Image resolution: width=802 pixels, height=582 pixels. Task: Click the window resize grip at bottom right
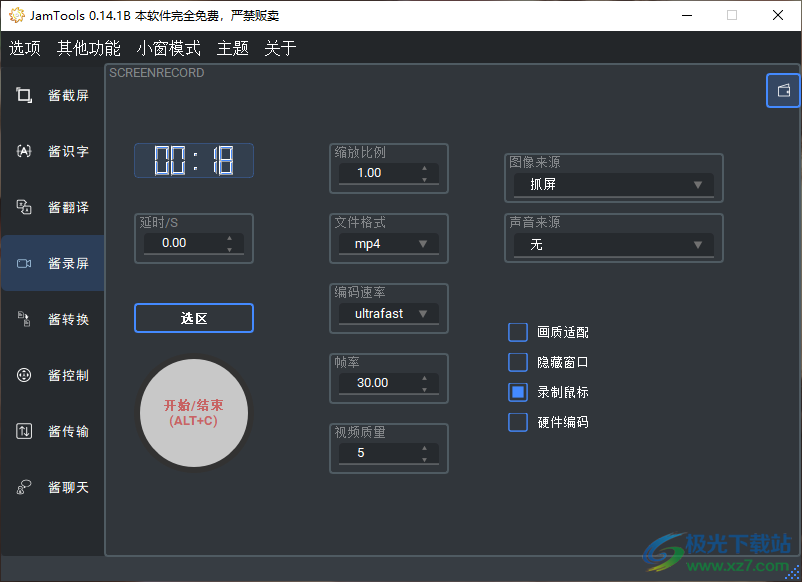pyautogui.click(x=793, y=573)
